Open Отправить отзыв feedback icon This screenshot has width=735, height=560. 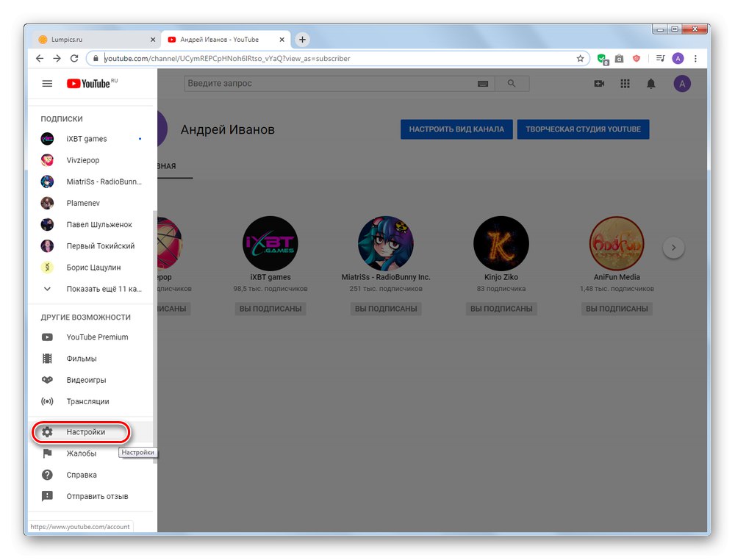click(47, 496)
